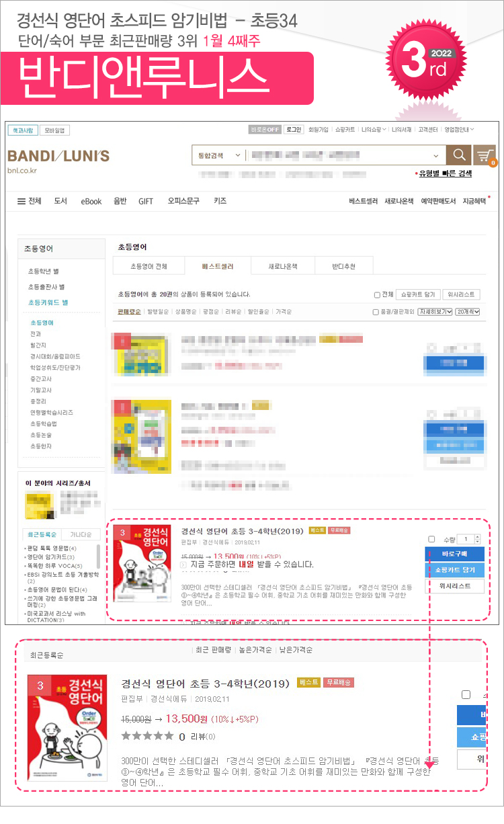Click the BANDI/LUNI'S logo

pyautogui.click(x=58, y=157)
